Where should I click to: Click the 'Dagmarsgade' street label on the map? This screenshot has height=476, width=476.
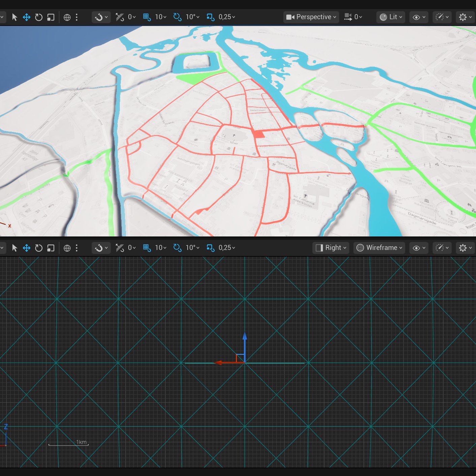pyautogui.click(x=422, y=218)
